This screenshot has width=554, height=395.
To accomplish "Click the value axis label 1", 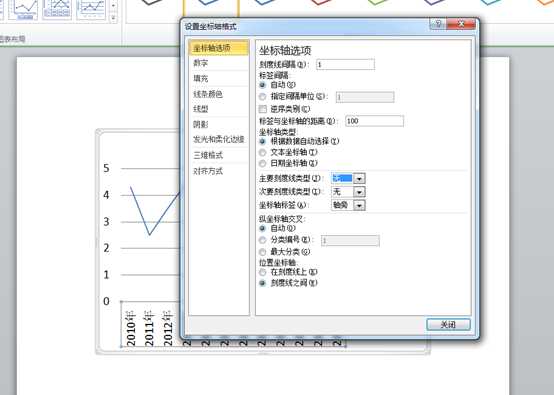I will click(106, 275).
